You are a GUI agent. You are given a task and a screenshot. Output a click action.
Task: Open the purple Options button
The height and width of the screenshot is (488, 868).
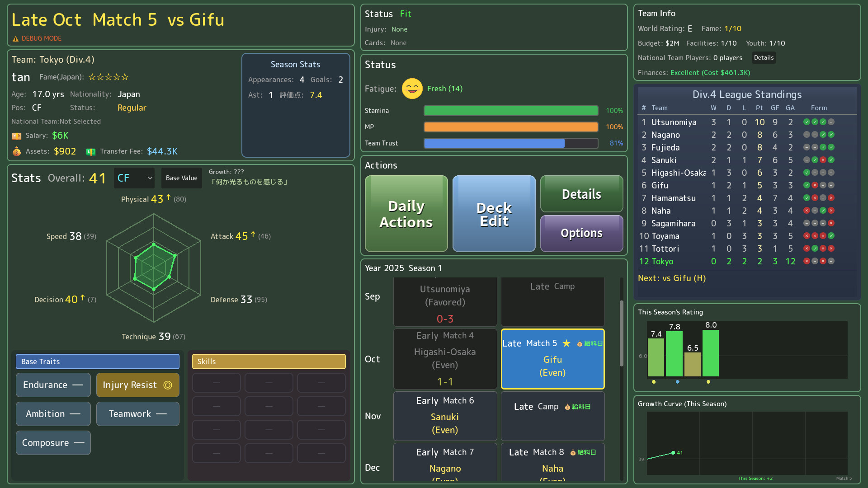click(x=581, y=233)
